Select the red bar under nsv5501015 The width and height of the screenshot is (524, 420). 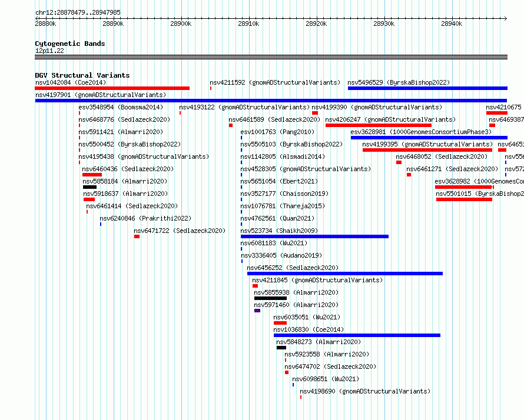(464, 199)
